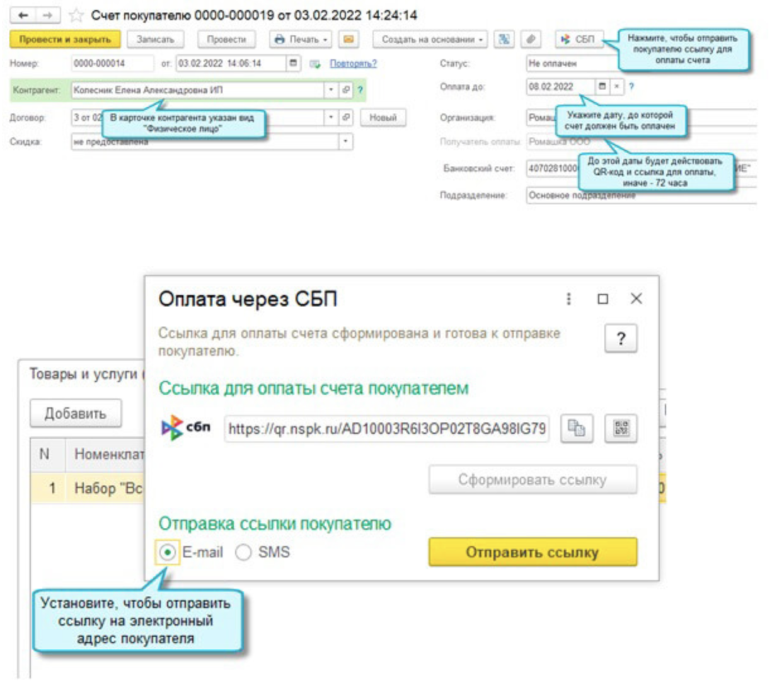Copy the SBP payment link to clipboard
The height and width of the screenshot is (681, 784).
click(576, 428)
